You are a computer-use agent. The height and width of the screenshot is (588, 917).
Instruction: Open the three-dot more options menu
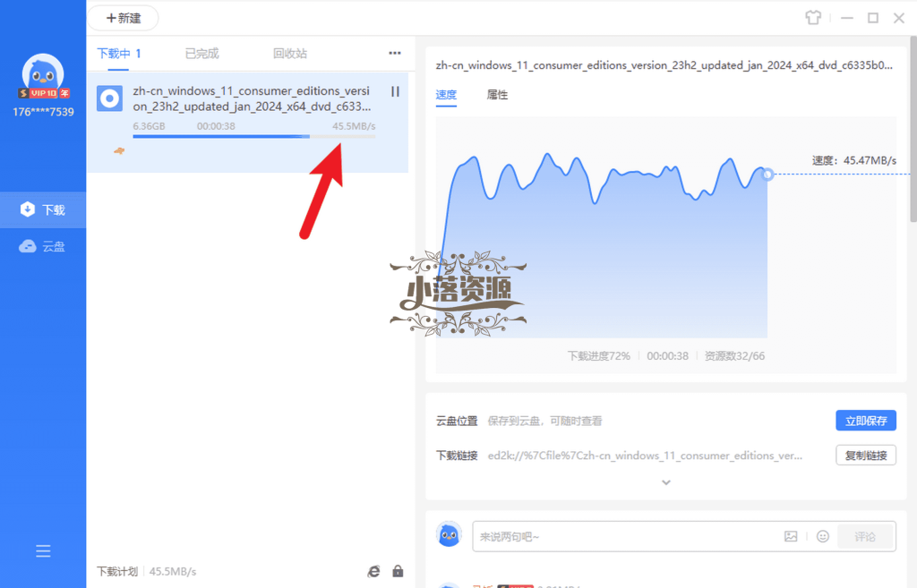point(395,53)
